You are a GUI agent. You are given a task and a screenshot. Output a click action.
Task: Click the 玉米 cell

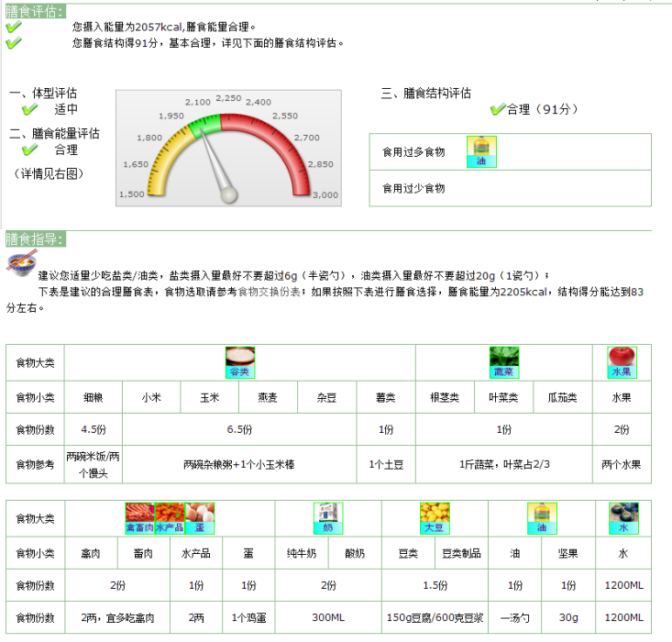210,397
